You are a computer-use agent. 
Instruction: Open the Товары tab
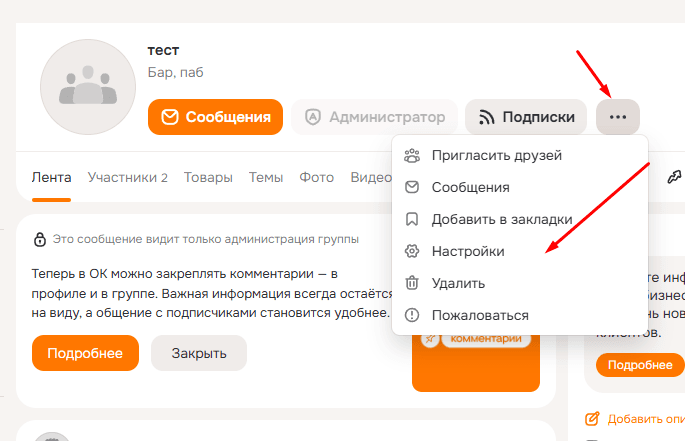208,177
